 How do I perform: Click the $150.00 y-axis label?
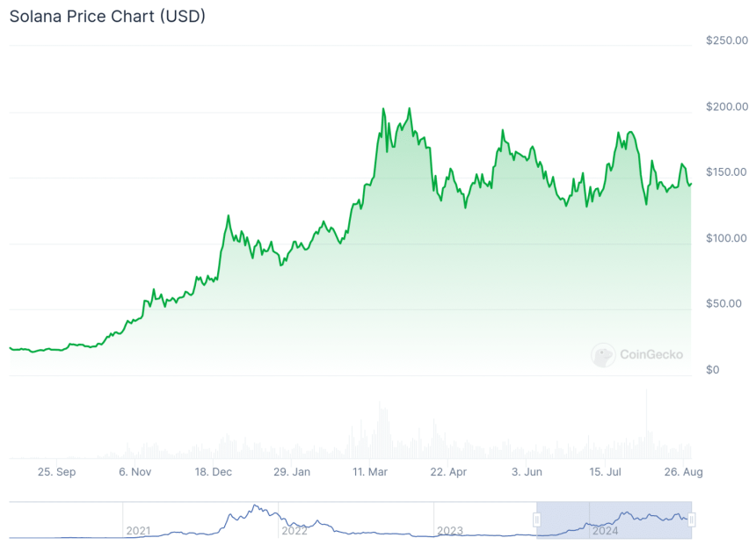click(724, 172)
